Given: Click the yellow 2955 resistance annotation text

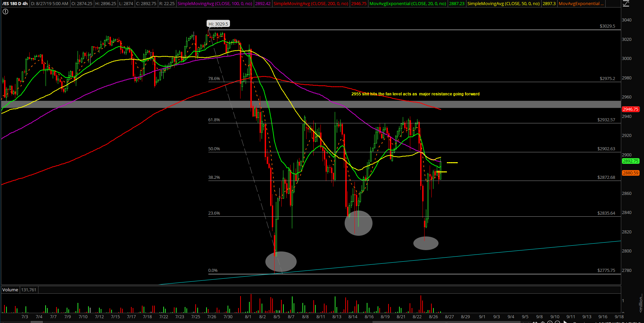Looking at the screenshot, I should coord(415,94).
